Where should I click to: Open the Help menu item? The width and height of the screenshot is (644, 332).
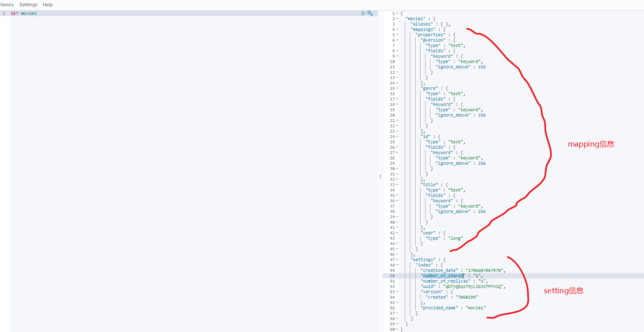(x=48, y=5)
